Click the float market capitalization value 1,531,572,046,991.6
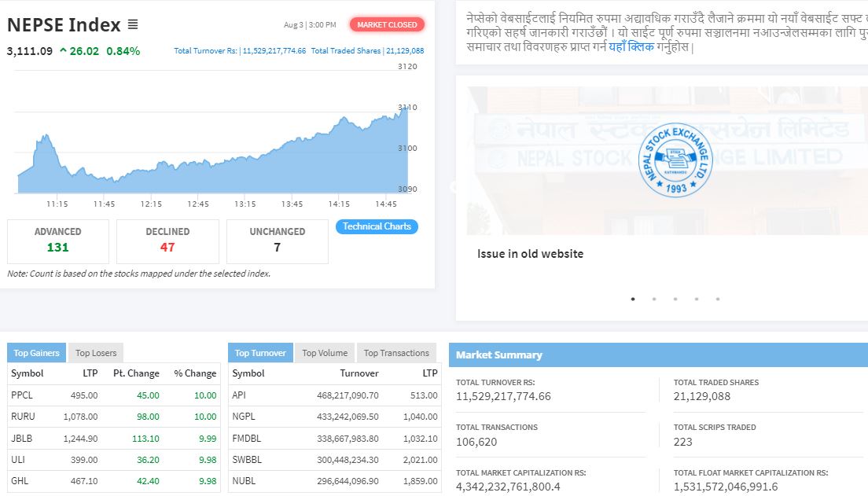868x496 pixels. click(x=726, y=487)
